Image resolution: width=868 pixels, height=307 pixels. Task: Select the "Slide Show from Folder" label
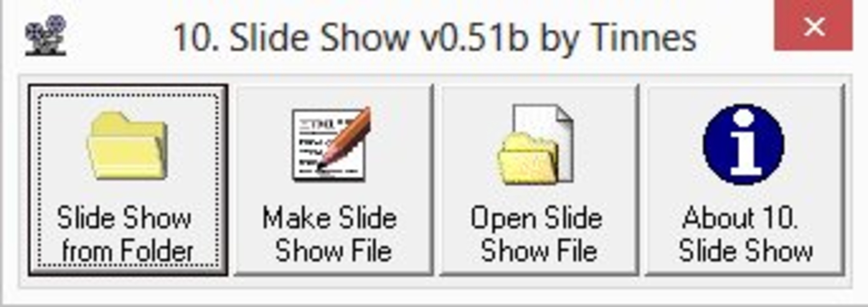[125, 234]
